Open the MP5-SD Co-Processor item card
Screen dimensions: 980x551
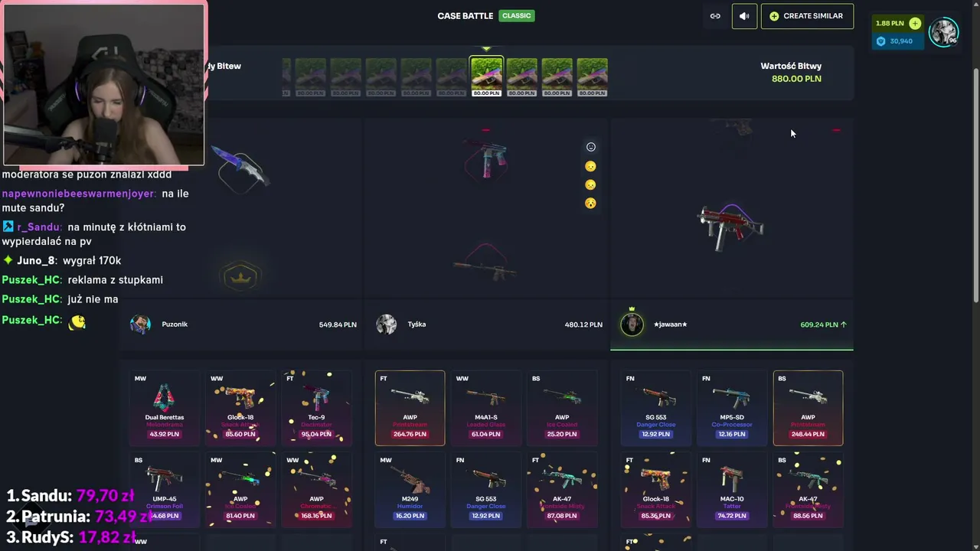coord(732,408)
